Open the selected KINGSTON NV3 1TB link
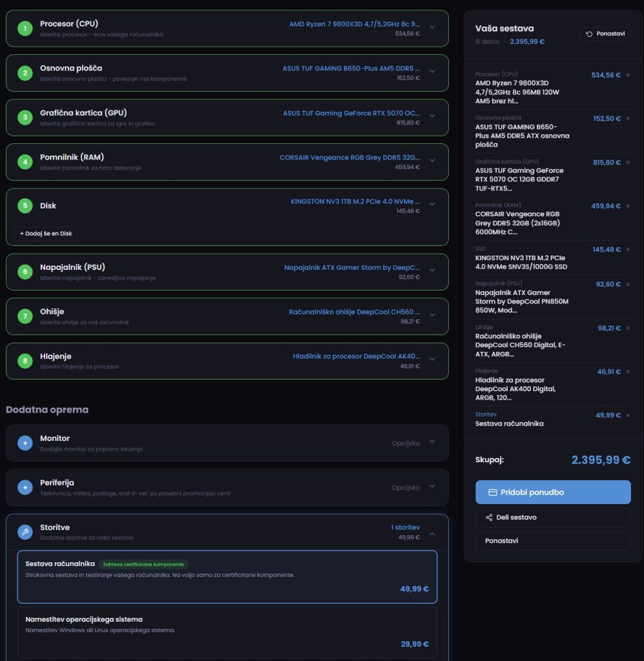Viewport: 644px width, 661px height. tap(355, 201)
